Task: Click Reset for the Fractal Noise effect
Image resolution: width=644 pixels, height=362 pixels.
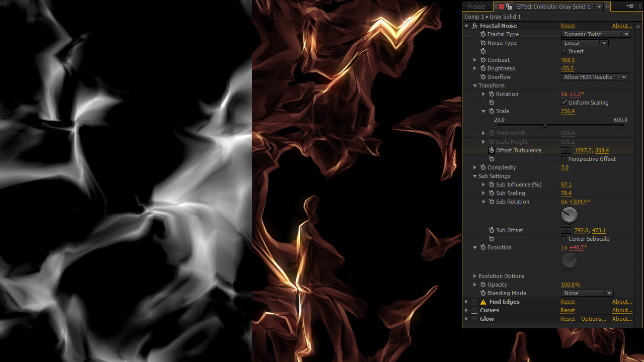Action: [x=568, y=26]
